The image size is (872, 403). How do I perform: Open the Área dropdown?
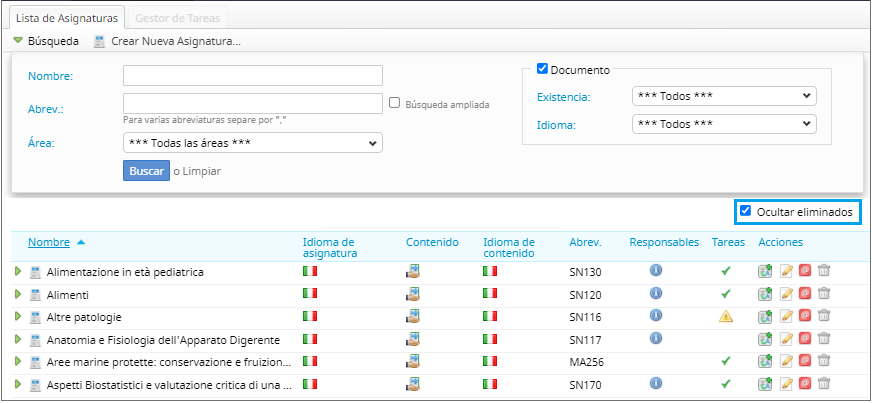(x=252, y=143)
